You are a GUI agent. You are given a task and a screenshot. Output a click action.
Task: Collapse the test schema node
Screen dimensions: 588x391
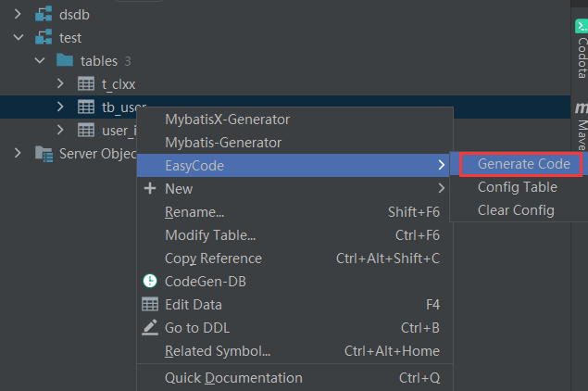point(18,37)
